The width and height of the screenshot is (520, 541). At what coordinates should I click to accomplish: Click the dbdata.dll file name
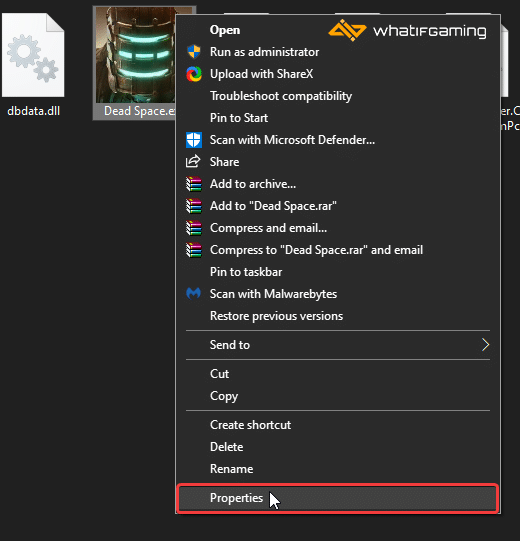point(33,111)
